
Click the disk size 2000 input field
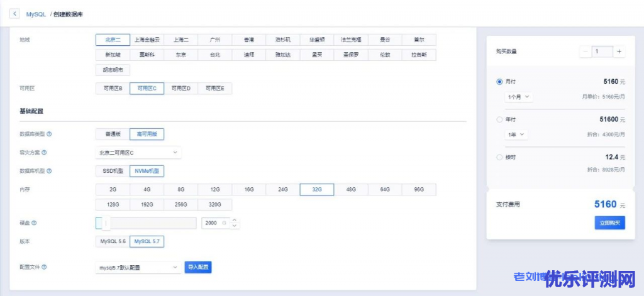coord(214,222)
